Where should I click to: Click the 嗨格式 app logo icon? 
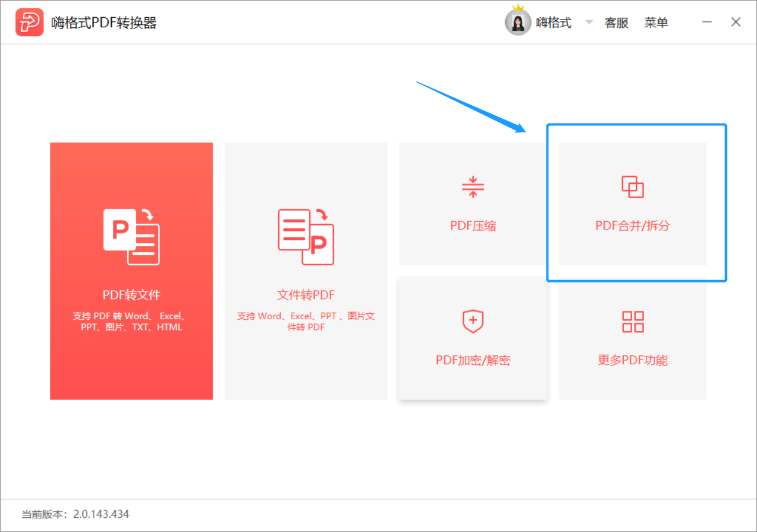(29, 22)
